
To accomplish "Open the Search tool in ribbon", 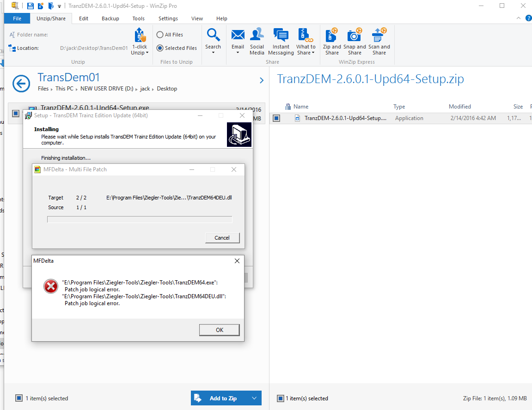I will (213, 36).
